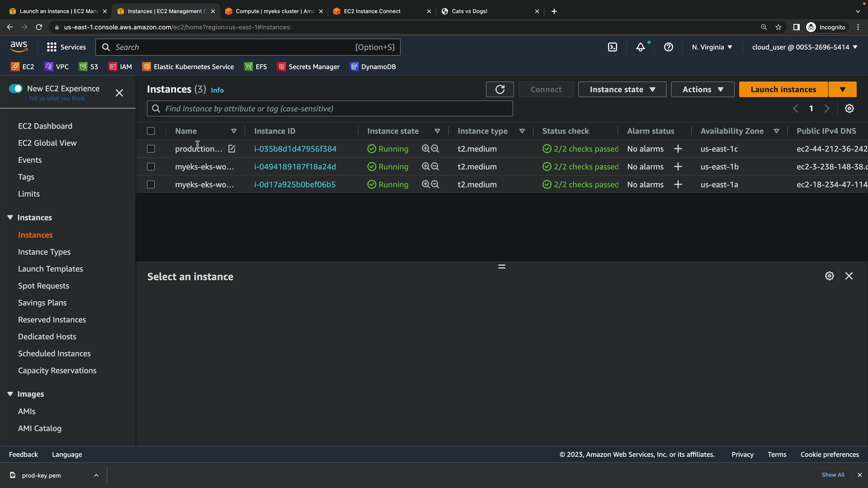868x488 pixels.
Task: Refresh the instances list
Action: click(500, 89)
